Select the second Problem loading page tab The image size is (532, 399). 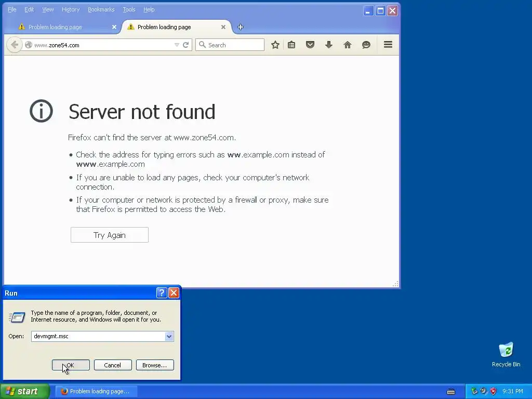point(176,27)
